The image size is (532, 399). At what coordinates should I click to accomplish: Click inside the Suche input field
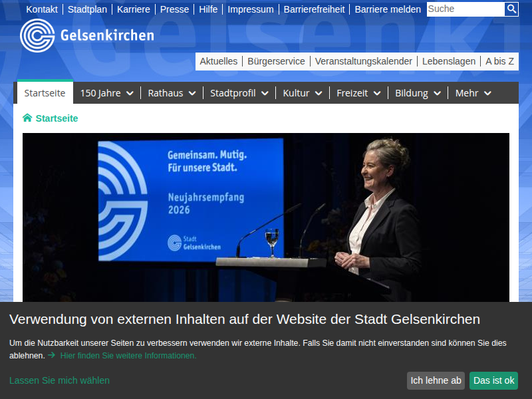coord(464,9)
